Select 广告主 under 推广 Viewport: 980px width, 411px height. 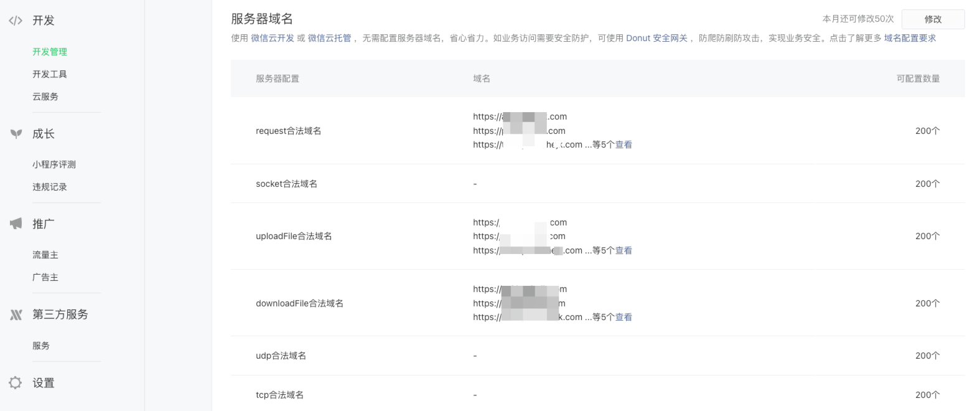[x=45, y=277]
